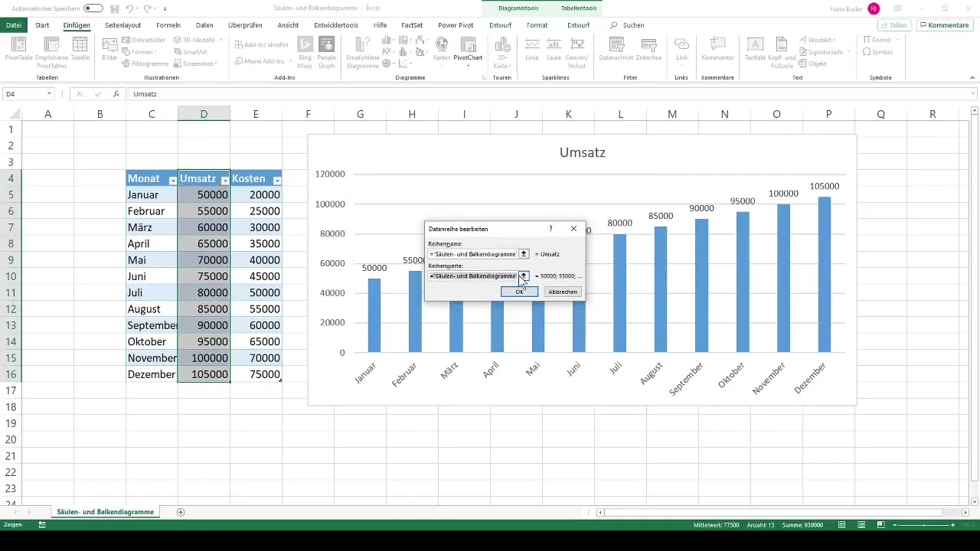980x551 pixels.
Task: Insert a Kommentar from the ribbon
Action: point(717,51)
